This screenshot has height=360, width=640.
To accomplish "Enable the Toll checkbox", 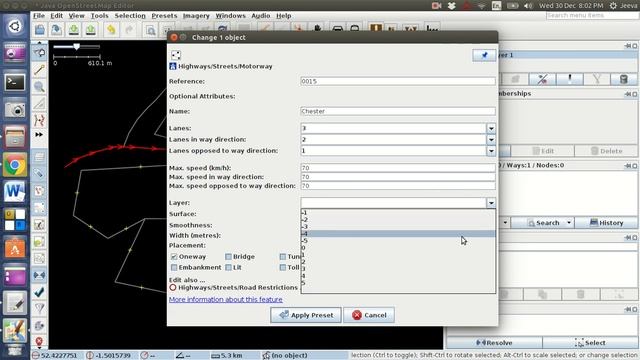I will [x=283, y=267].
